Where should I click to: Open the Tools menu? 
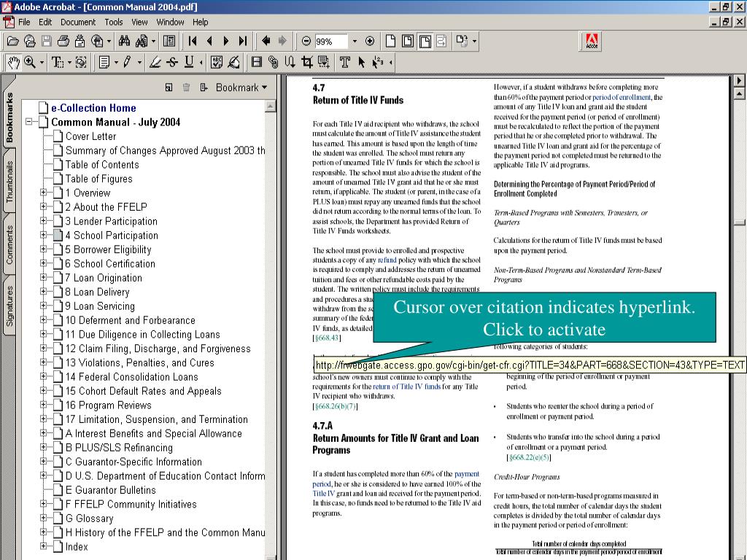pyautogui.click(x=113, y=22)
